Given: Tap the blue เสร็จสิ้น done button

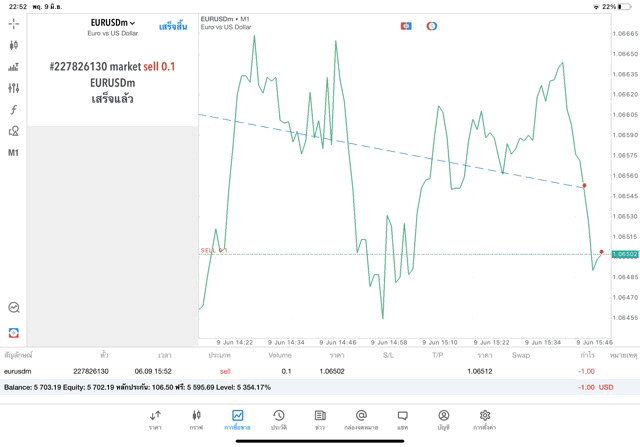Looking at the screenshot, I should 172,25.
